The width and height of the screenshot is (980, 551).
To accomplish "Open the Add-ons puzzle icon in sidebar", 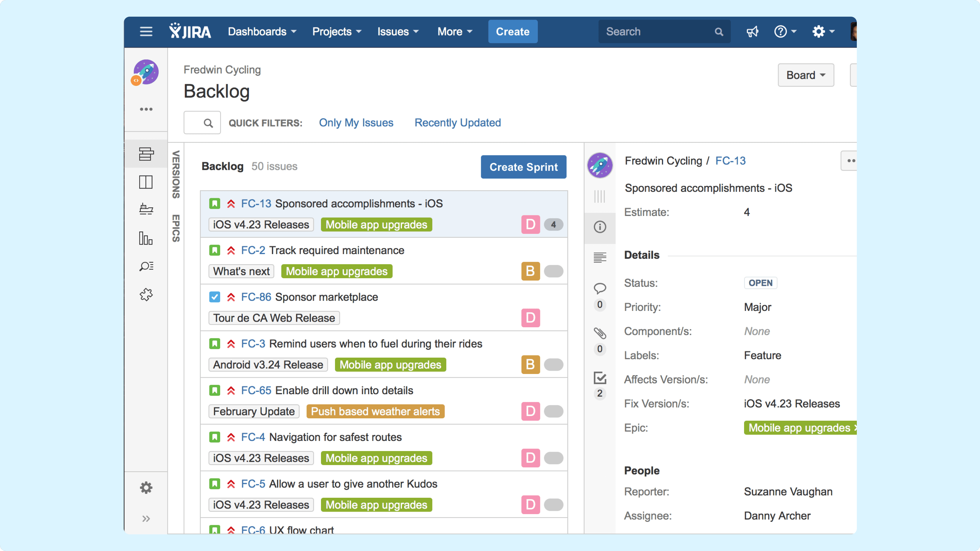I will click(x=146, y=295).
